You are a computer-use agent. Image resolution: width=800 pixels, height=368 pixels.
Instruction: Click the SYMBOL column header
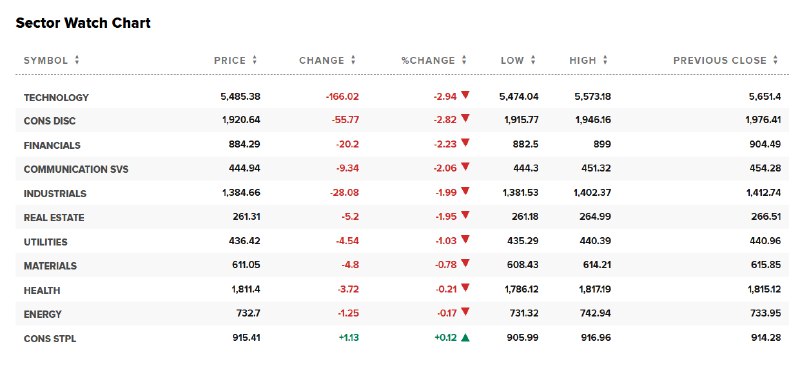45,61
